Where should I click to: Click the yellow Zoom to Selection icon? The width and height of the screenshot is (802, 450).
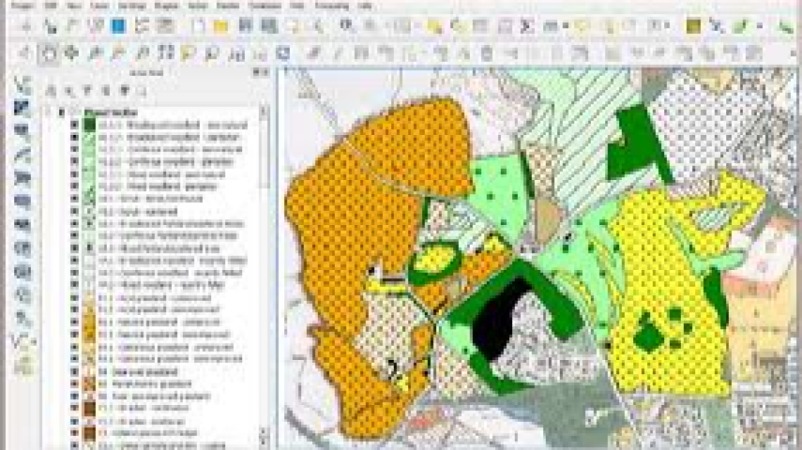click(x=188, y=53)
